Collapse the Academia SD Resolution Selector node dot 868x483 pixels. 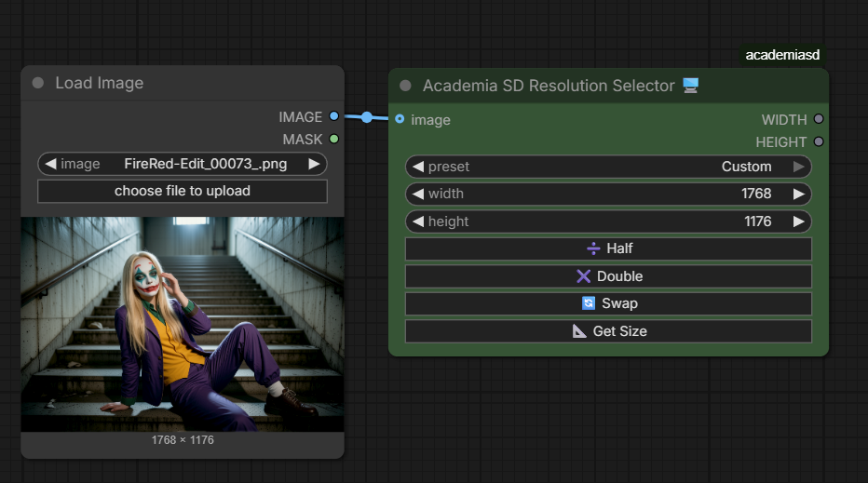coord(405,86)
